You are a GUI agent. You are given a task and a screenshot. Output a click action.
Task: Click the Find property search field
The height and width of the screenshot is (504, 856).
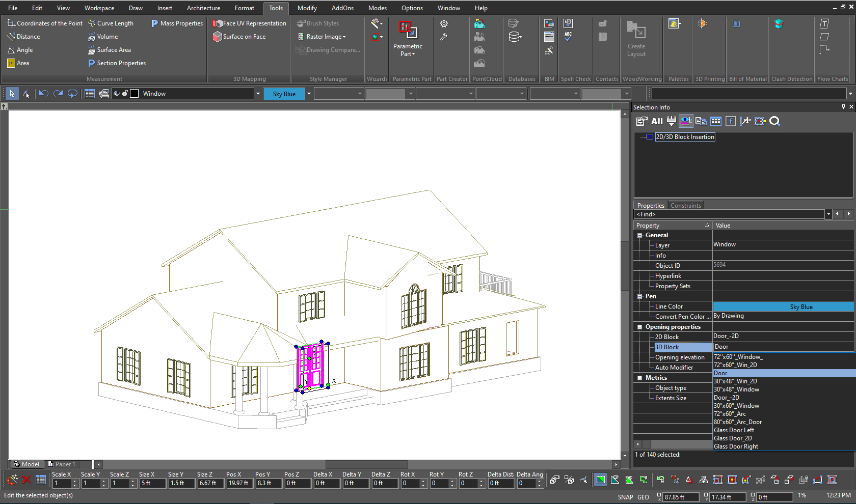pyautogui.click(x=729, y=214)
